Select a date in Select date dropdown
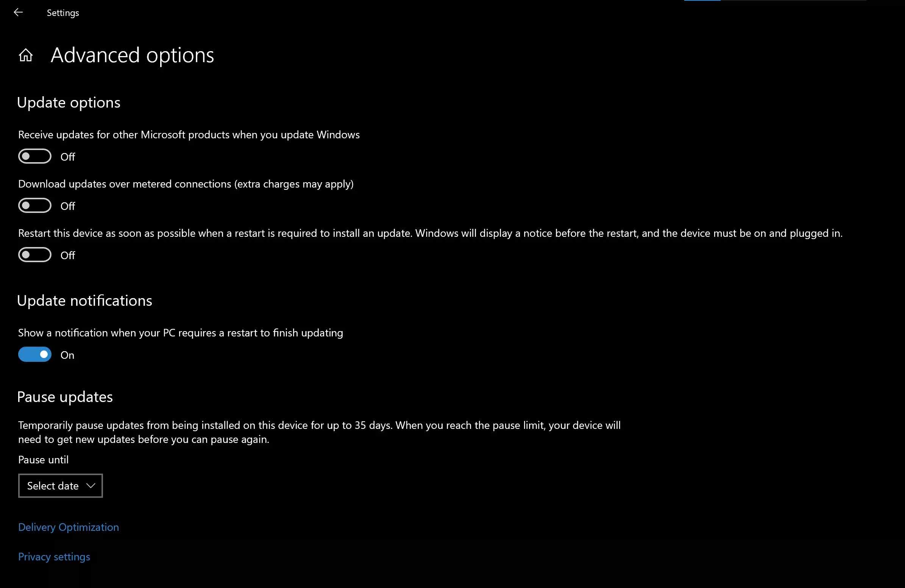 coord(61,485)
